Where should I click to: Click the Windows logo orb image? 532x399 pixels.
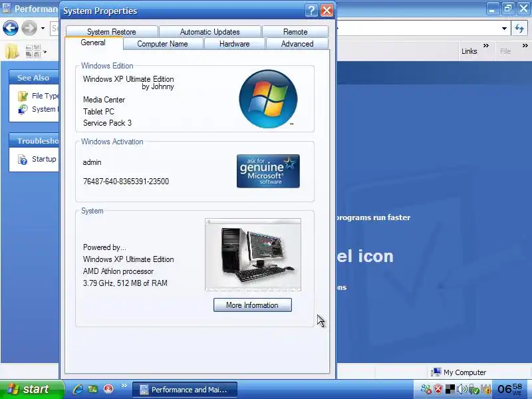click(x=268, y=99)
